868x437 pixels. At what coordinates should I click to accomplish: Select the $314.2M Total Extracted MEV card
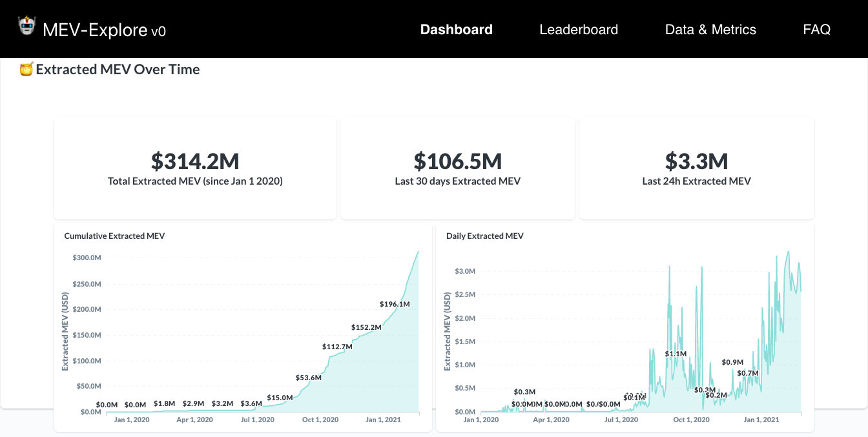[195, 168]
